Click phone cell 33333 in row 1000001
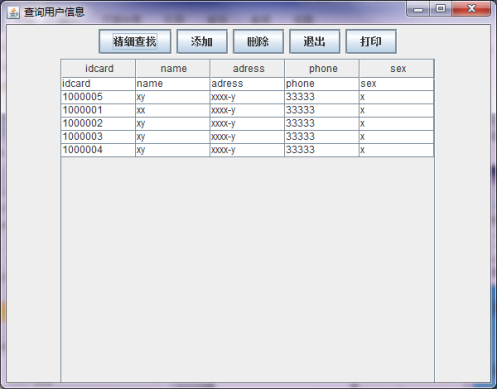 tap(322, 110)
